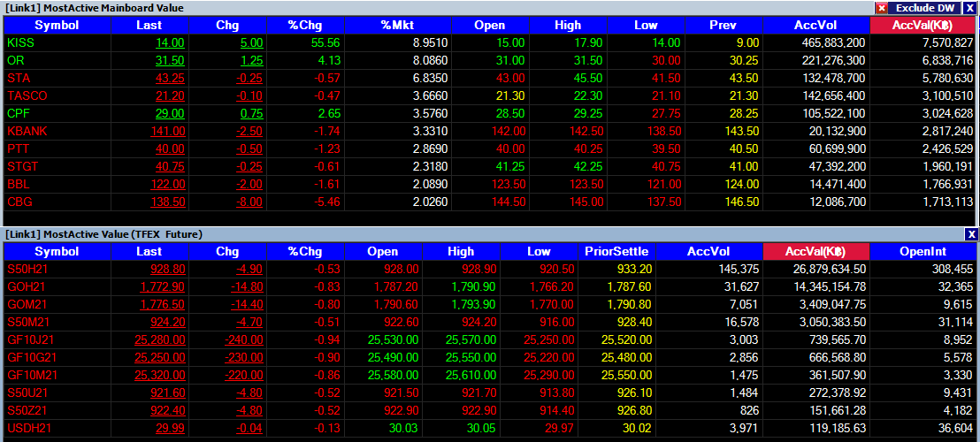The image size is (980, 442).
Task: Click USDH21 last price 29.99
Action: [x=171, y=428]
